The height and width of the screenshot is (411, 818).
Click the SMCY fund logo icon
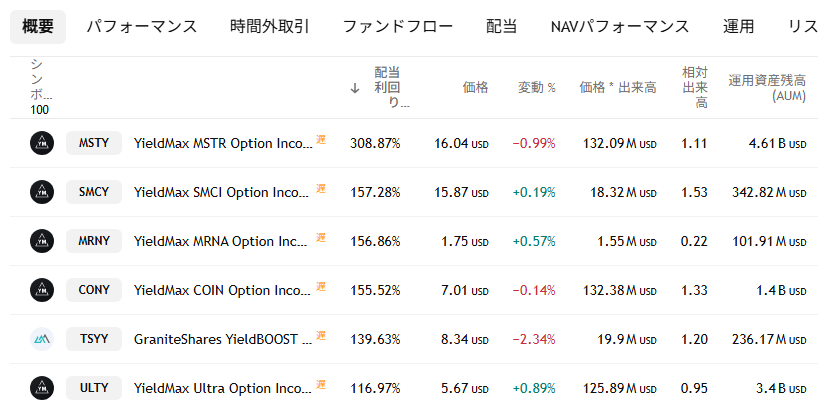pyautogui.click(x=42, y=192)
